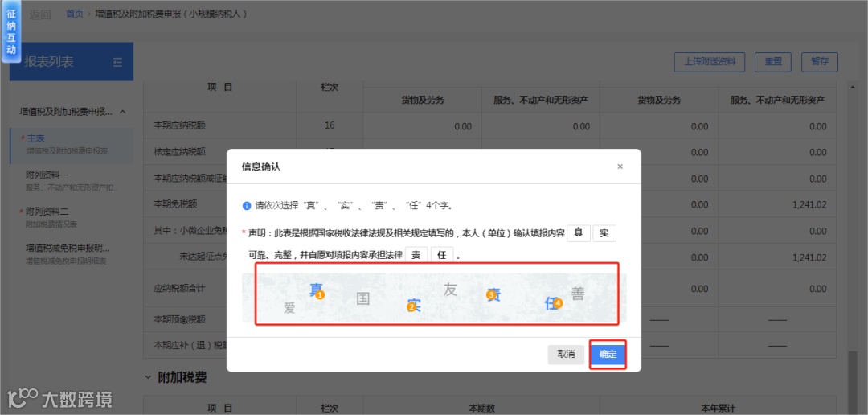868x415 pixels.
Task: Click the 本期预缴税额 row label
Action: pos(179,319)
